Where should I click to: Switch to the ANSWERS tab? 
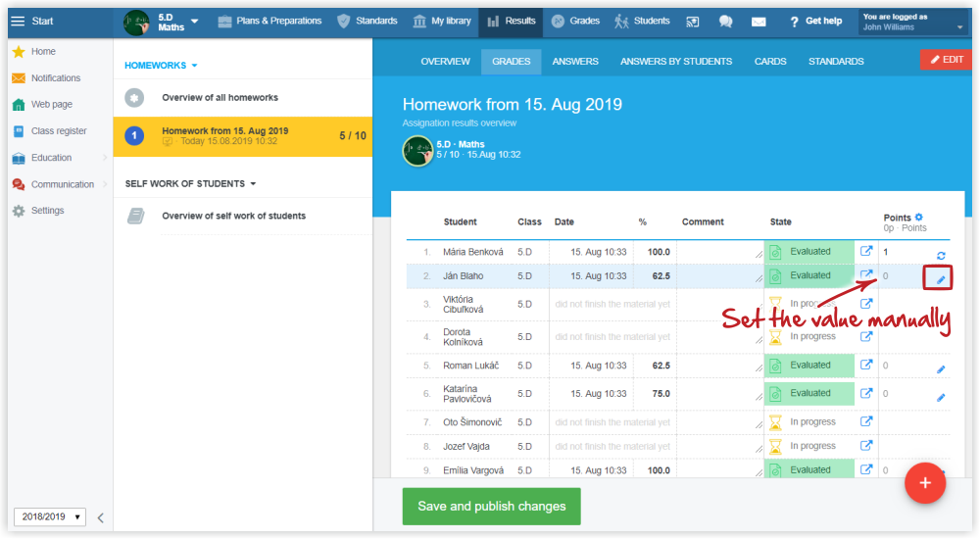click(575, 62)
